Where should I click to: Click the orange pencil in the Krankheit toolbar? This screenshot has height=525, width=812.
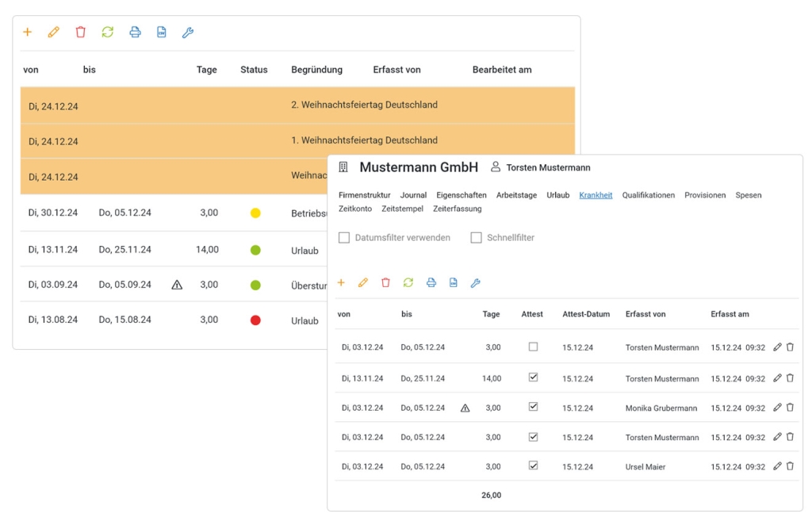pos(363,282)
